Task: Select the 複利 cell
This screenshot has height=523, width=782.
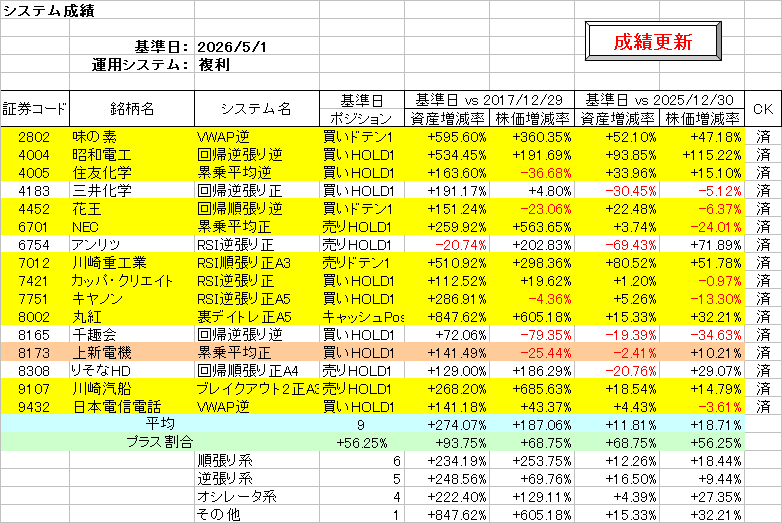Action: tap(214, 64)
